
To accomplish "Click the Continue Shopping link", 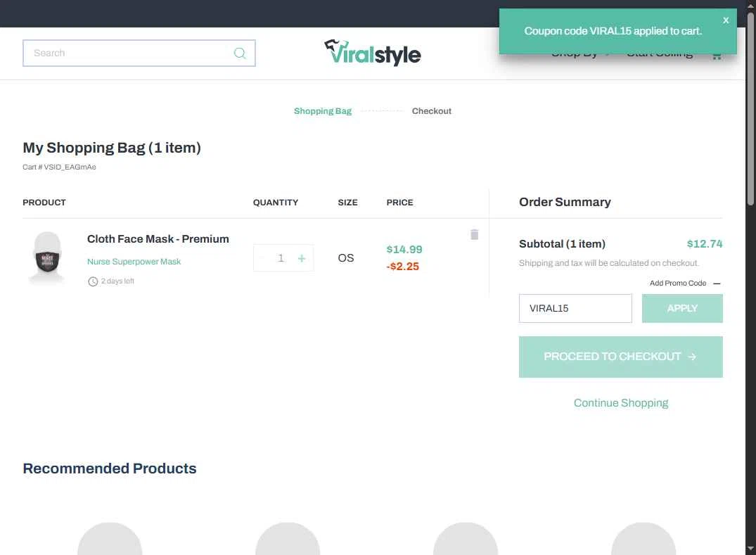I will point(620,402).
